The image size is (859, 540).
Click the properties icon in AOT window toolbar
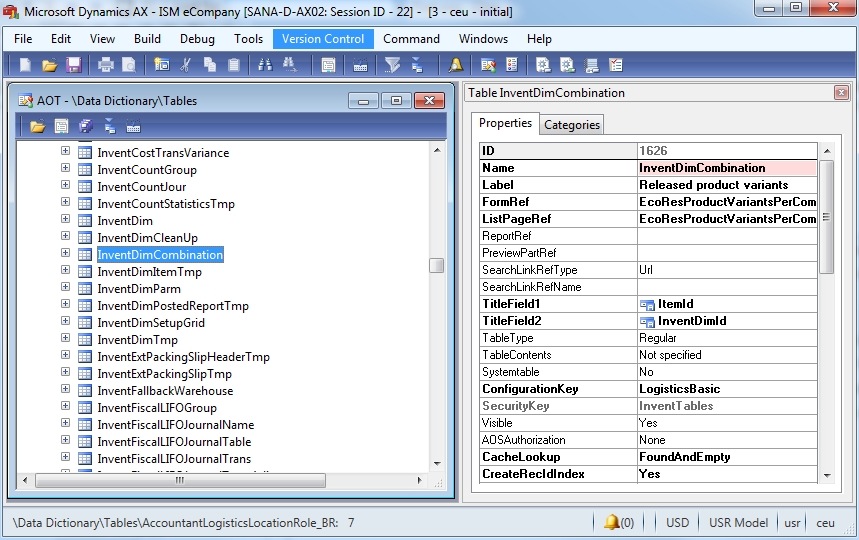(61, 127)
